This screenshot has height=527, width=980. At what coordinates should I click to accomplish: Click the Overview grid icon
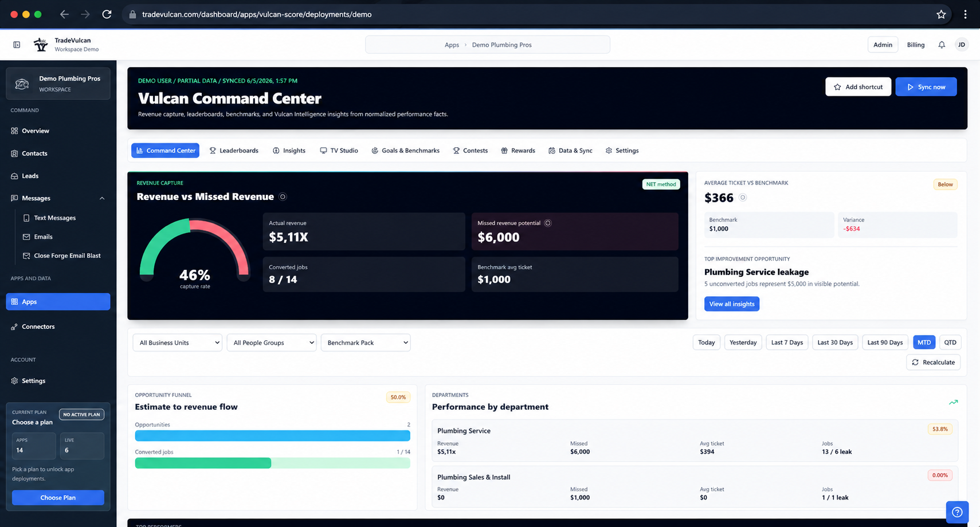click(14, 131)
